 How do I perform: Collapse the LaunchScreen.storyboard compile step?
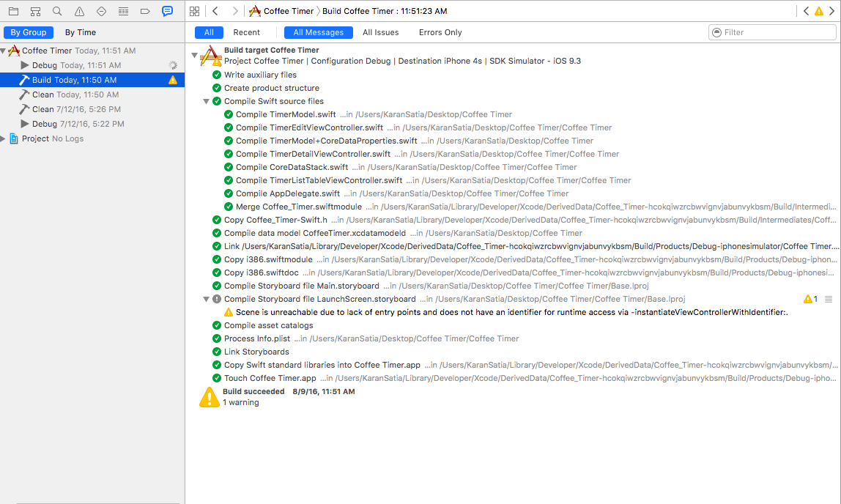(206, 299)
